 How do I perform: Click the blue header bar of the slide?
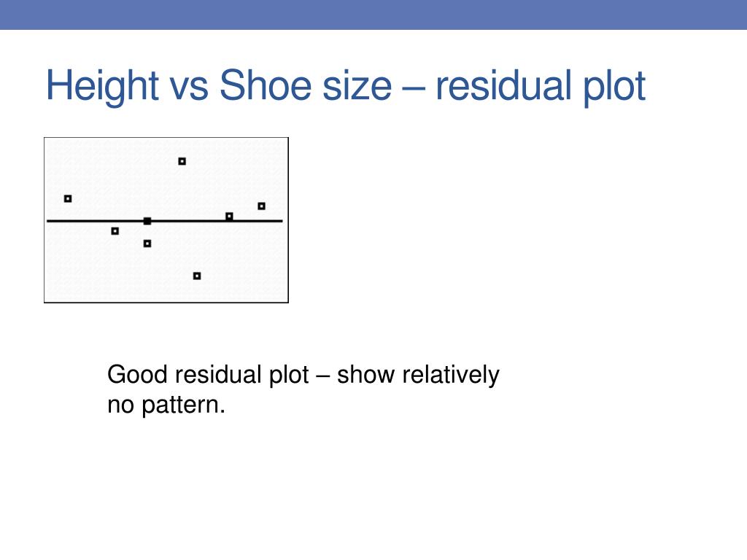373,15
